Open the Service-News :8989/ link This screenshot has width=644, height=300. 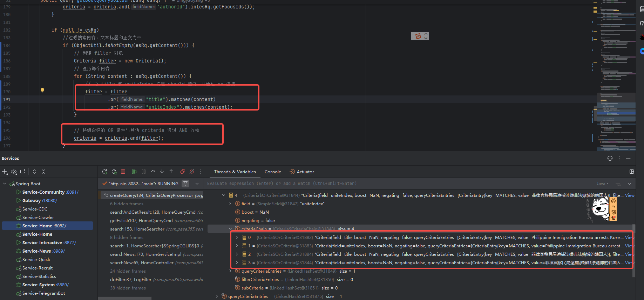59,251
